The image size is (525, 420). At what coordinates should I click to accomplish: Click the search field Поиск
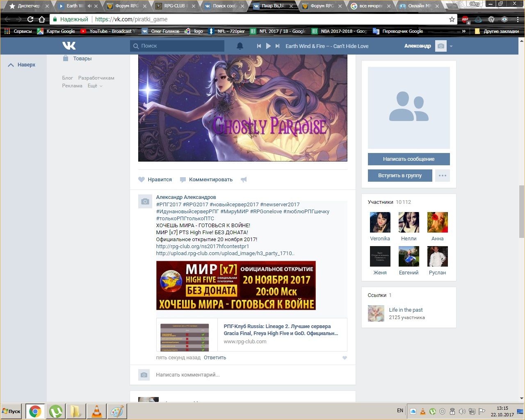click(x=177, y=46)
